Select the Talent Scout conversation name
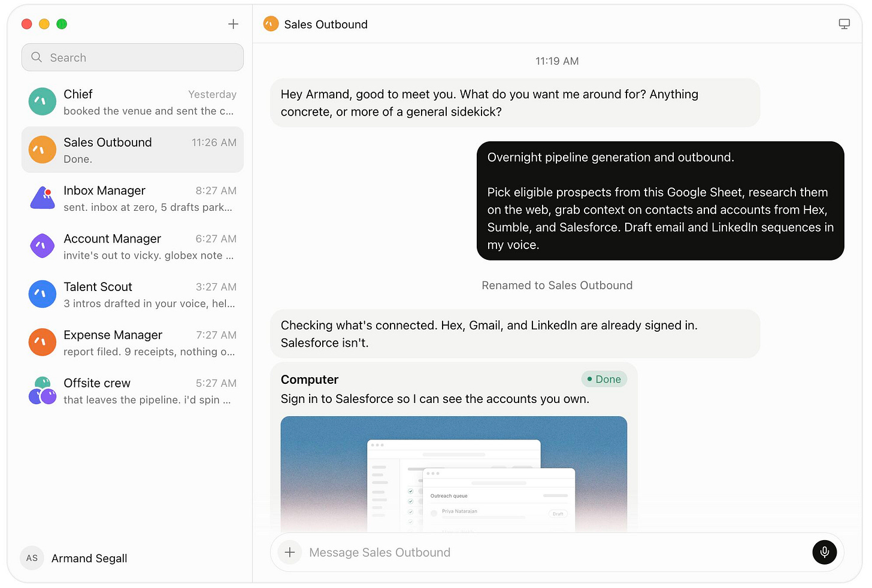The height and width of the screenshot is (588, 872). 98,287
